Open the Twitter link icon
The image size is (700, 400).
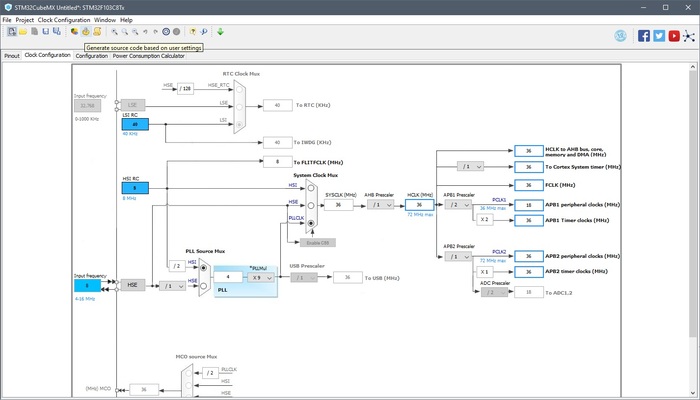tap(659, 36)
